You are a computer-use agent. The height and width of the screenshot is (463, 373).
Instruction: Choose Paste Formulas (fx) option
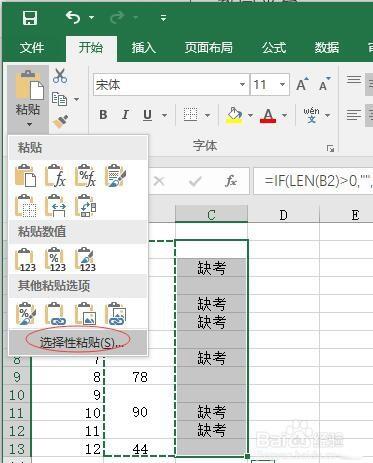point(55,175)
